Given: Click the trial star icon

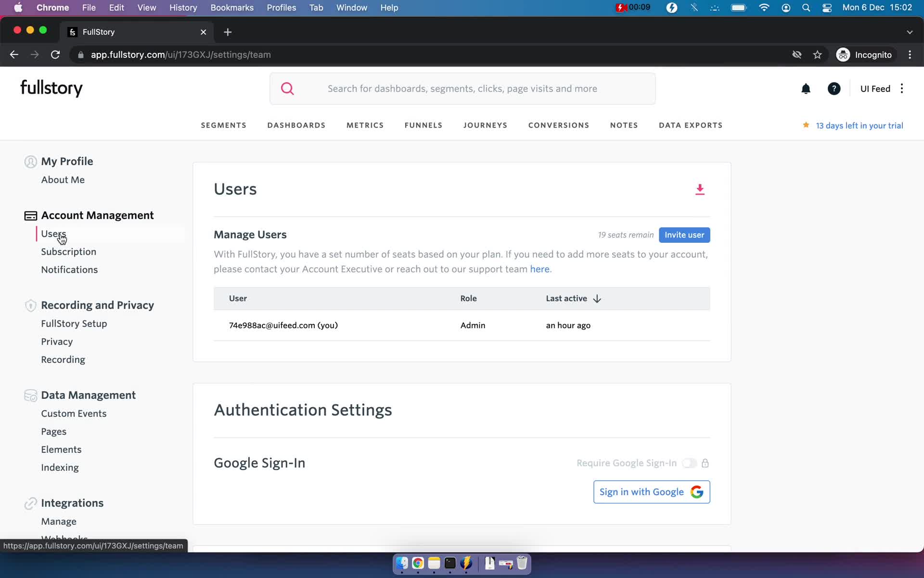Looking at the screenshot, I should coord(806,125).
